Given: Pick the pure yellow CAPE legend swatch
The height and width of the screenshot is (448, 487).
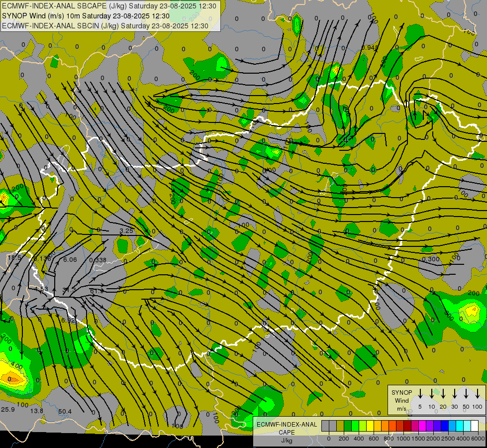Looking at the screenshot, I should pyautogui.click(x=370, y=426).
